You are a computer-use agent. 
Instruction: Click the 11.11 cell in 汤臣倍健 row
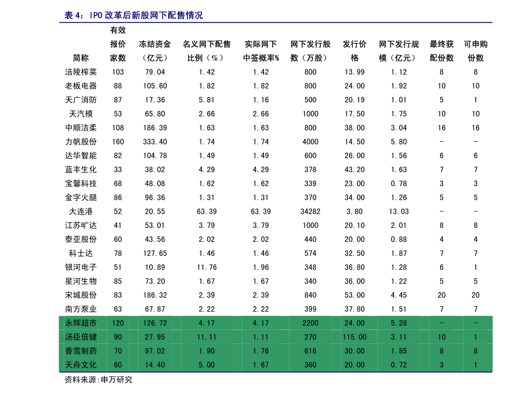click(x=206, y=337)
